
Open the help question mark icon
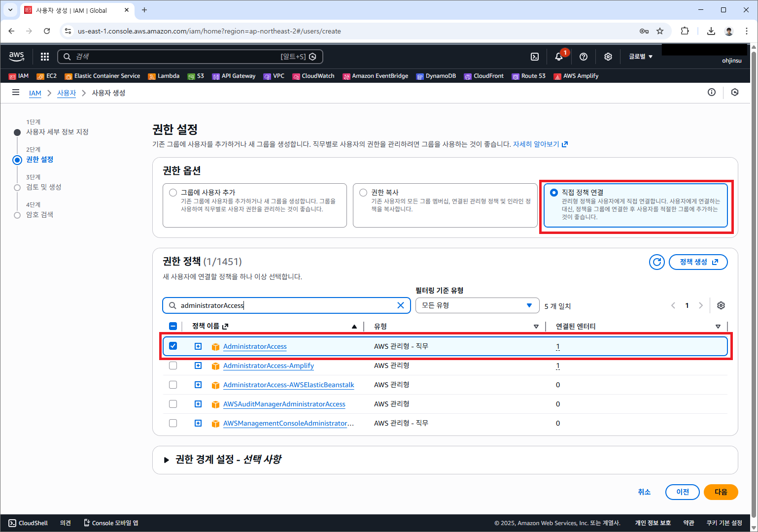point(584,57)
